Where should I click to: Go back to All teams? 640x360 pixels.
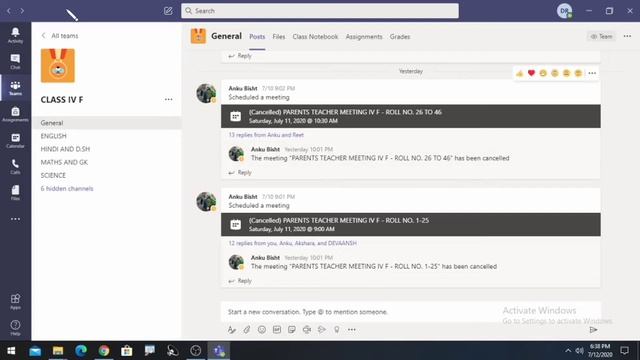60,36
